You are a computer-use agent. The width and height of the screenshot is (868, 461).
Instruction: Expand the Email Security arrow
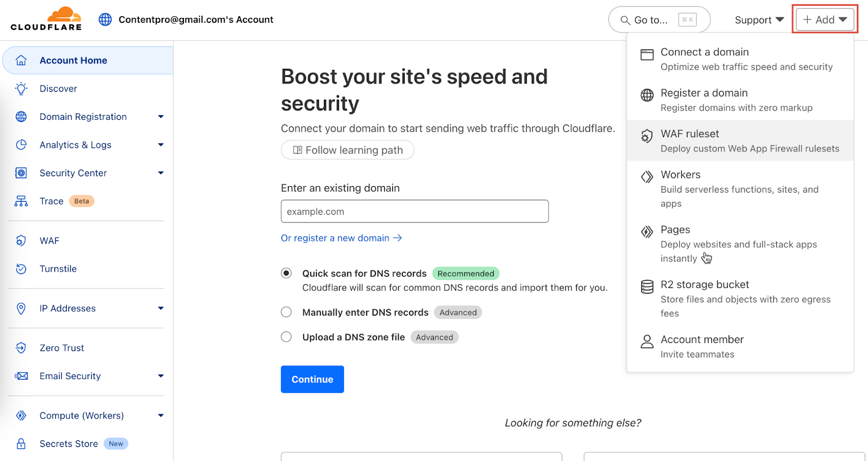pyautogui.click(x=161, y=376)
